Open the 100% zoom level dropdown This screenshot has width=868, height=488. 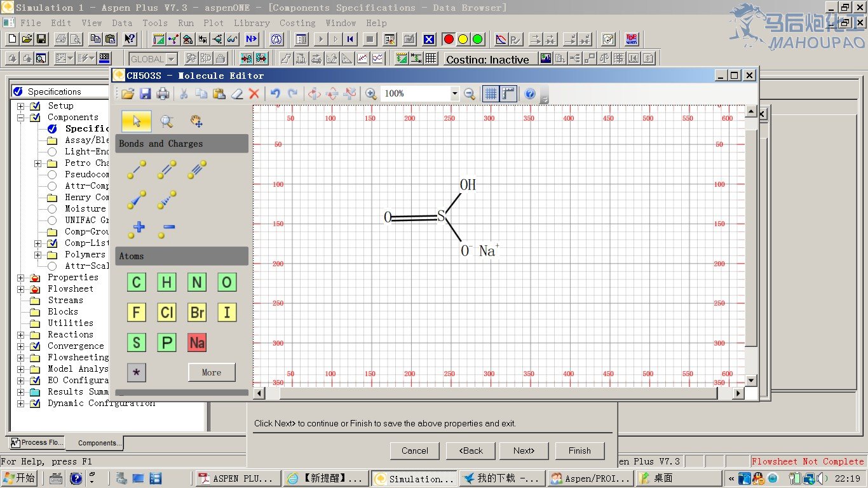(x=454, y=94)
